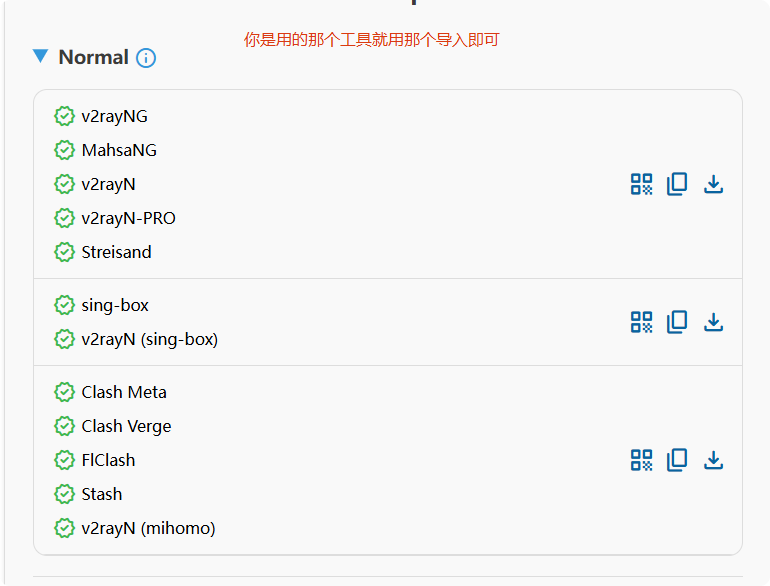Click the Stash client entry

[102, 494]
